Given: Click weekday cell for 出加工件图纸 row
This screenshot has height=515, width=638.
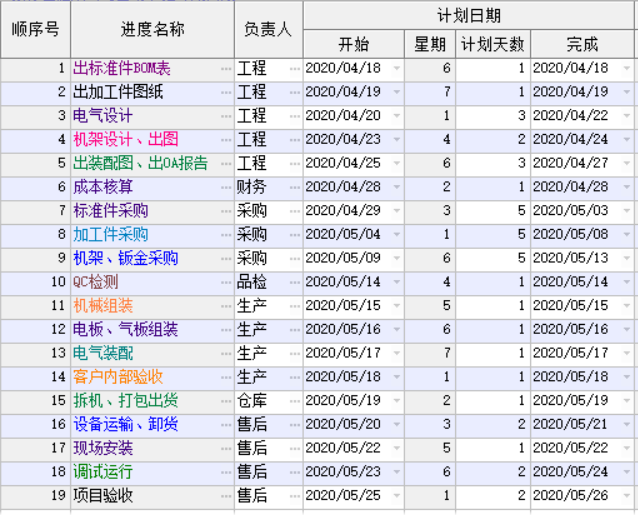Looking at the screenshot, I should pyautogui.click(x=430, y=92).
